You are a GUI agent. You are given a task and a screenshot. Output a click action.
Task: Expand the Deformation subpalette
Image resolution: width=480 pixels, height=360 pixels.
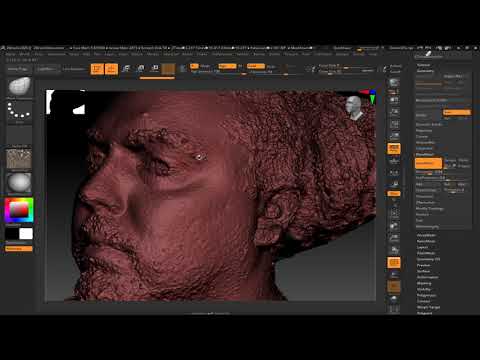click(427, 277)
